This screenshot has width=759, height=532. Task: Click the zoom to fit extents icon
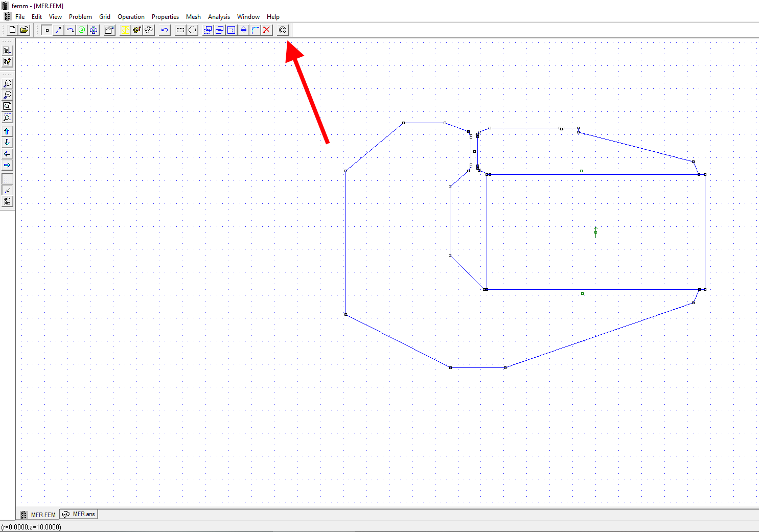click(7, 106)
